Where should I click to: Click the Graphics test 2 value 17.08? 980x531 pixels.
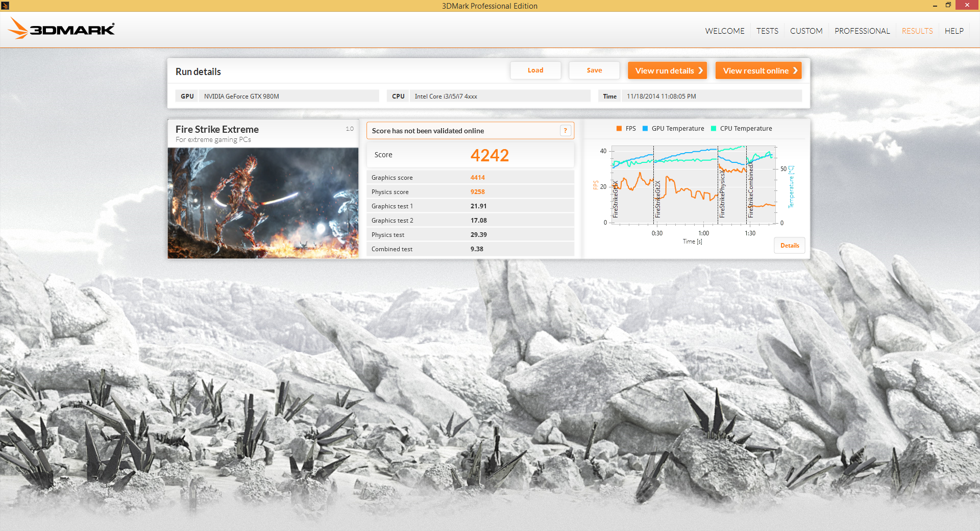478,221
